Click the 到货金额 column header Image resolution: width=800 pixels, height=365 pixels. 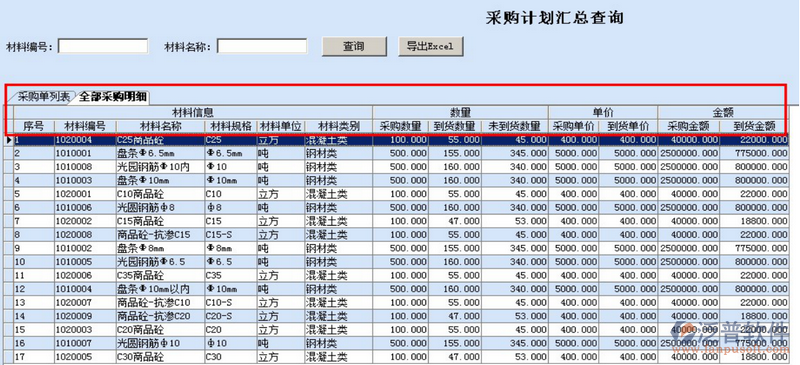pos(754,126)
